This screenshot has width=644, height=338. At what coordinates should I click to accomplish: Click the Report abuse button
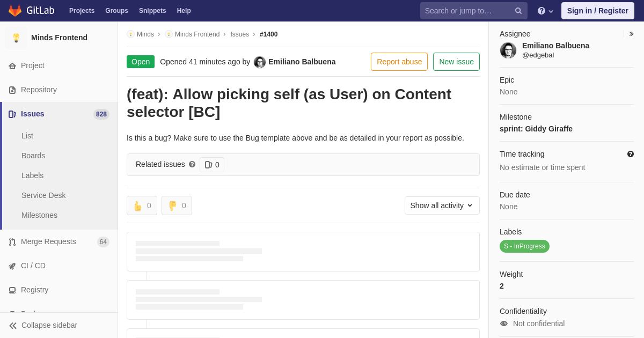click(399, 62)
